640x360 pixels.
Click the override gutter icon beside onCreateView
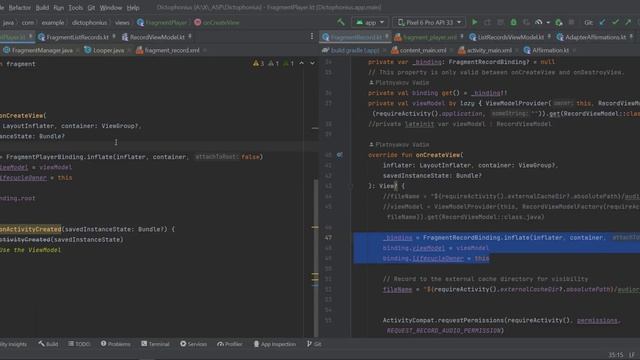pos(340,155)
